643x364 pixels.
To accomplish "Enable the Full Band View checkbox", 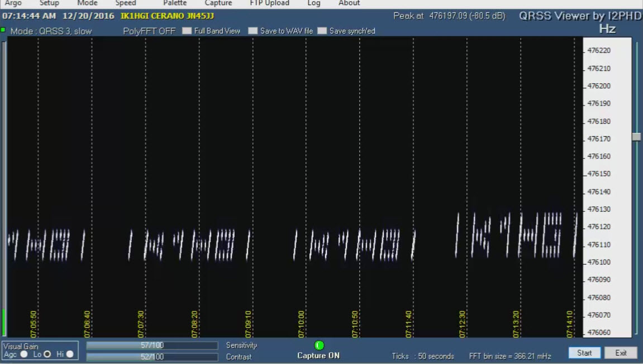I will (187, 31).
